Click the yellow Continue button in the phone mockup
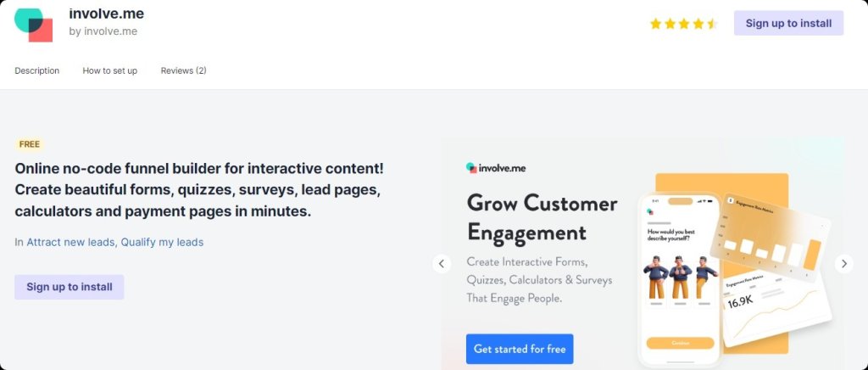The height and width of the screenshot is (370, 868). pos(680,343)
